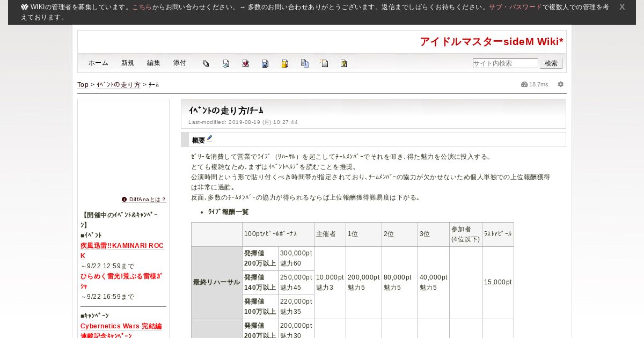Click the new page sparkle icon
644x338 pixels.
[x=324, y=63]
